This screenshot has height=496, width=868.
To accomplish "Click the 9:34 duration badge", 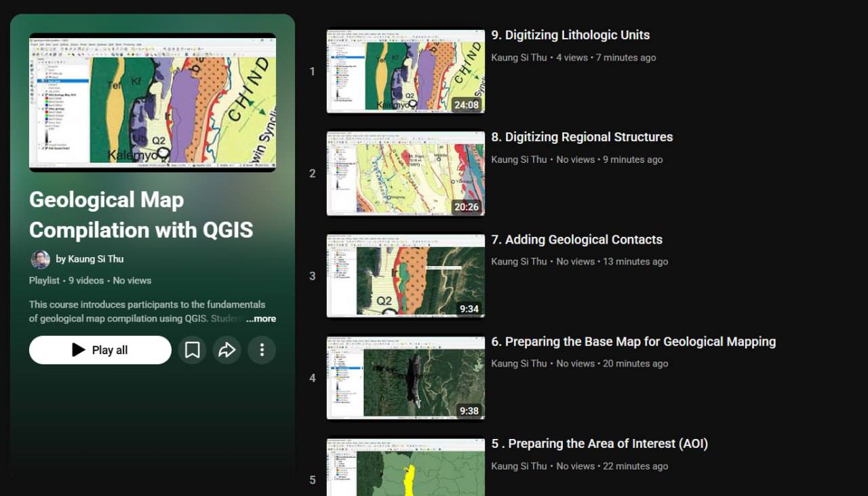I will (x=469, y=309).
